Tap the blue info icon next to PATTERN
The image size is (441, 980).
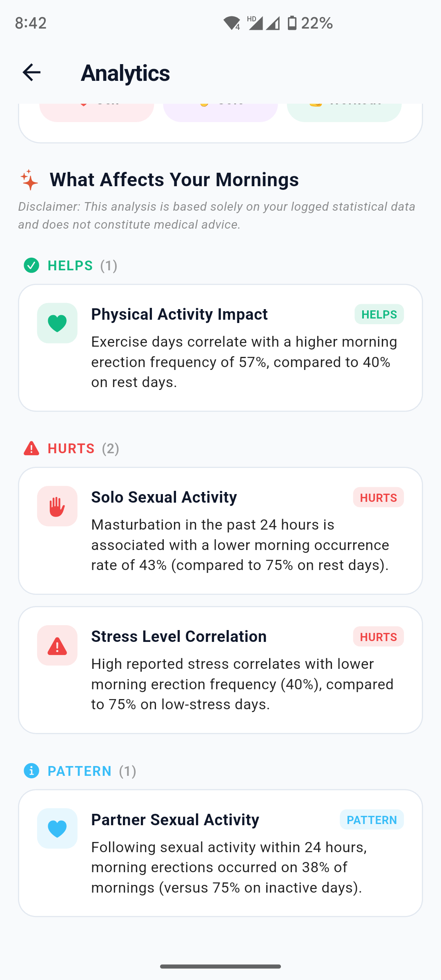coord(31,771)
